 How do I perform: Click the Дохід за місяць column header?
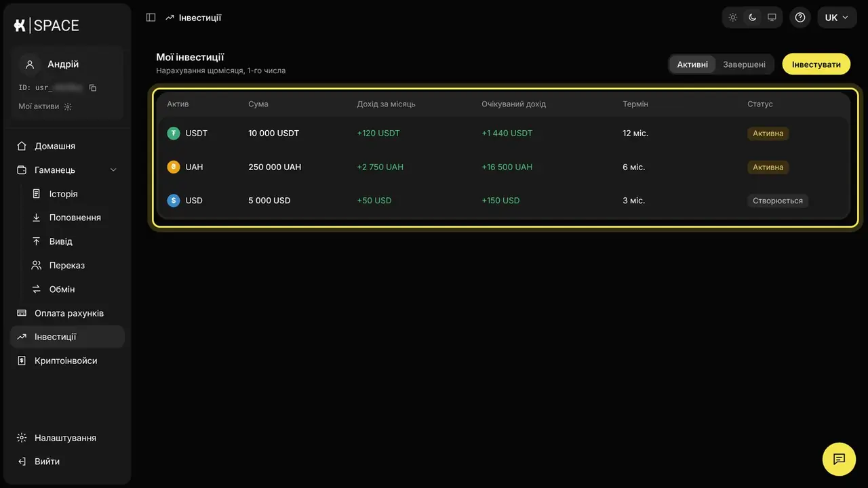coord(387,104)
